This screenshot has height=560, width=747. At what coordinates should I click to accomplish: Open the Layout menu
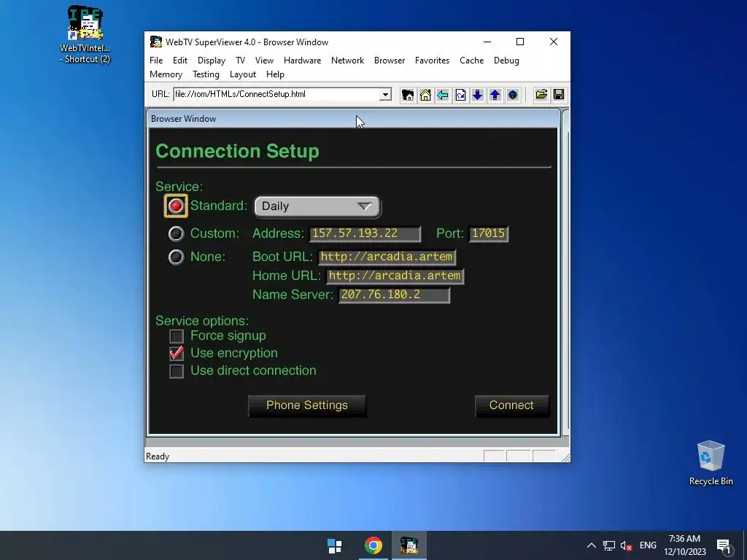pos(242,74)
